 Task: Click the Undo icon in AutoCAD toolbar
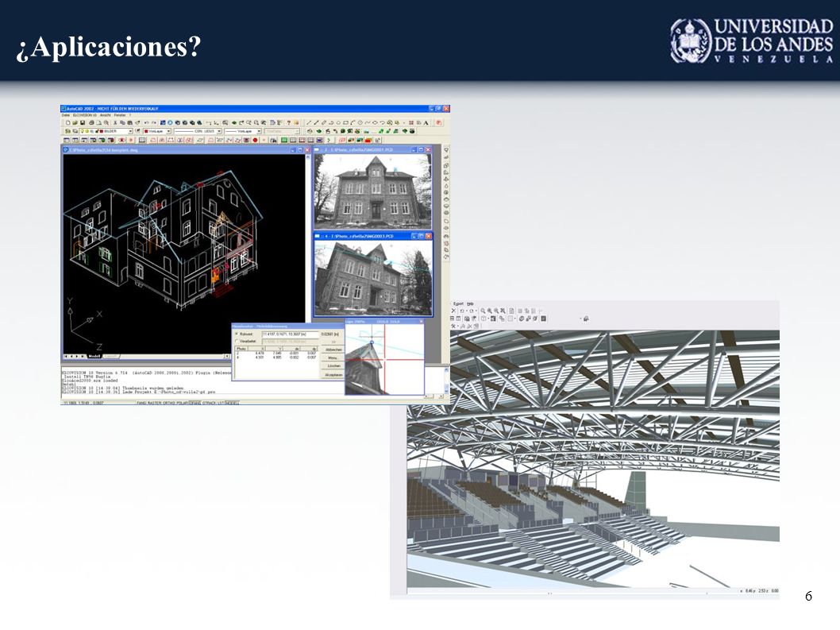146,123
